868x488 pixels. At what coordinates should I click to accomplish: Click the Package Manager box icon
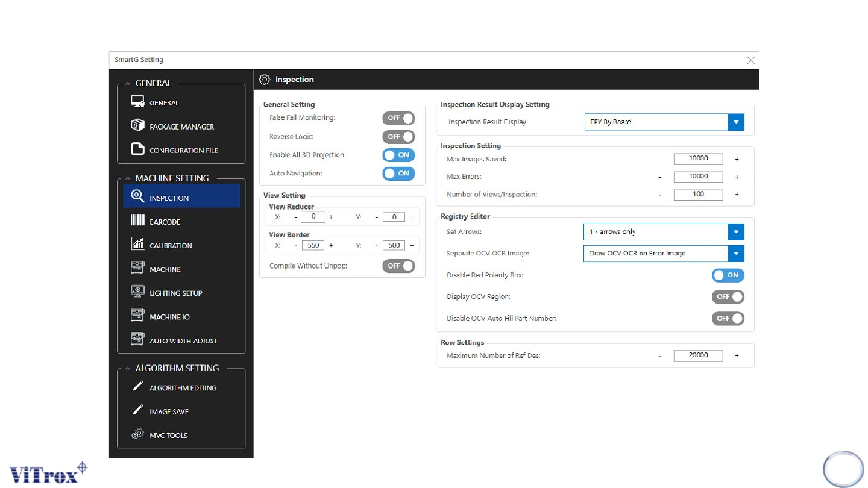click(137, 126)
